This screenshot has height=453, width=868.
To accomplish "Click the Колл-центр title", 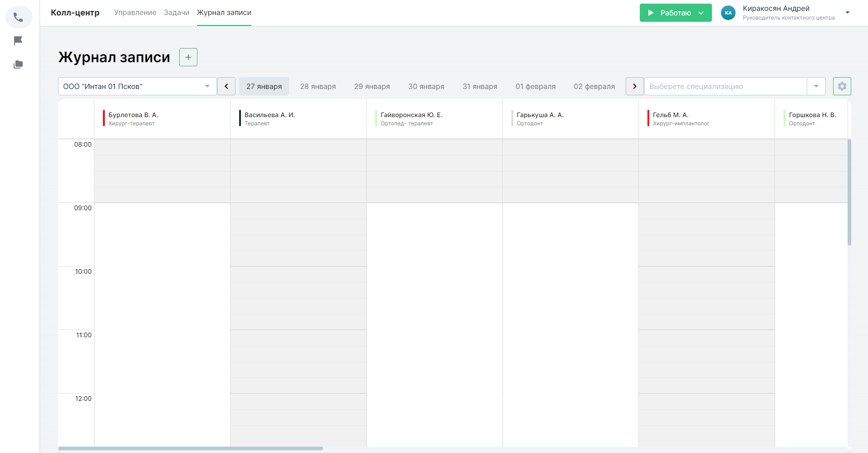I will tap(75, 13).
